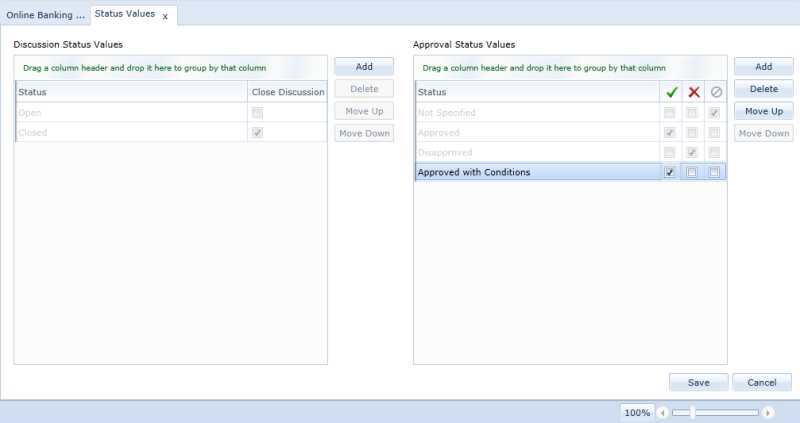This screenshot has width=800, height=423.
Task: Check disapproved box for Approved with Conditions
Action: [692, 172]
